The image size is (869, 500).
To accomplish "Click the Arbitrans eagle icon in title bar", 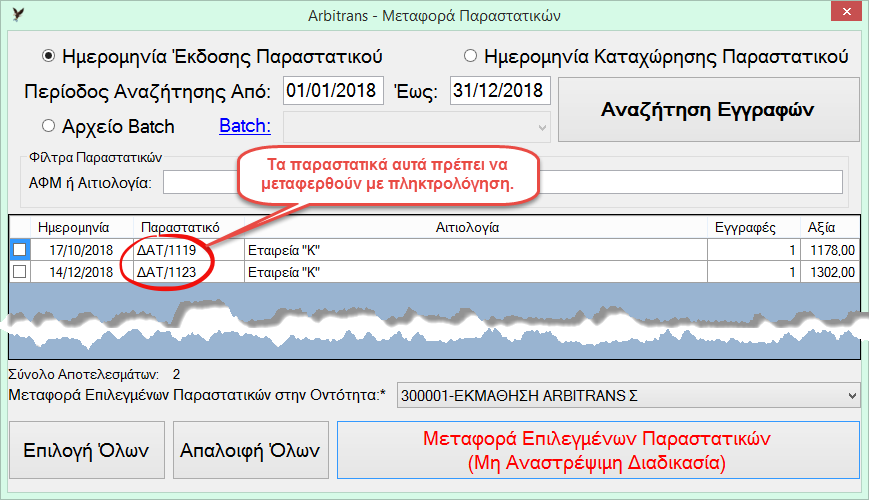I will tap(18, 15).
